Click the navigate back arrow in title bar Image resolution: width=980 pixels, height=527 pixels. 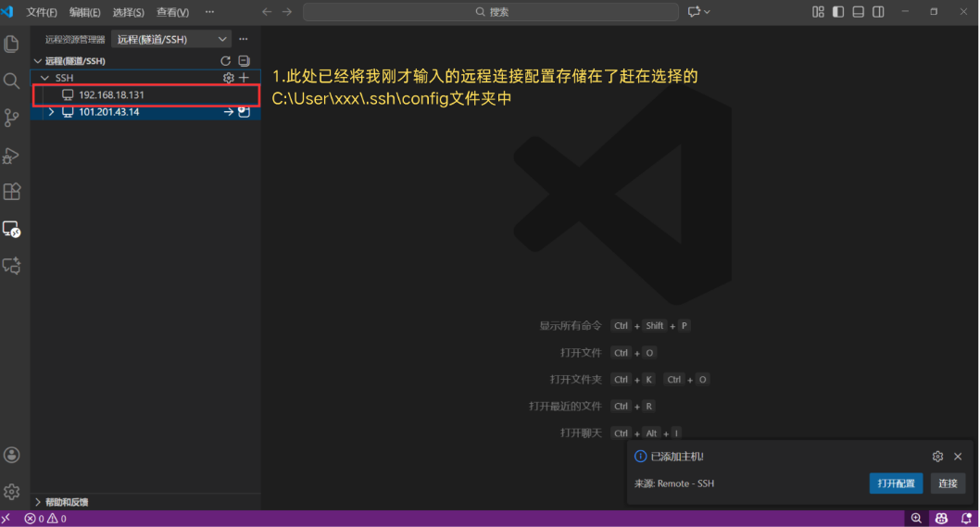click(x=267, y=12)
